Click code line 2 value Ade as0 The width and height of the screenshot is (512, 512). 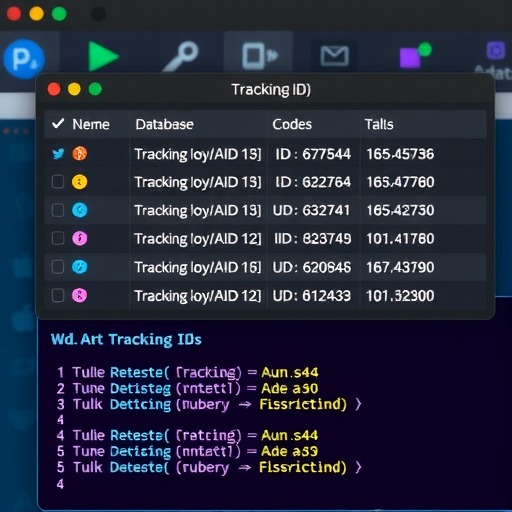(290, 388)
